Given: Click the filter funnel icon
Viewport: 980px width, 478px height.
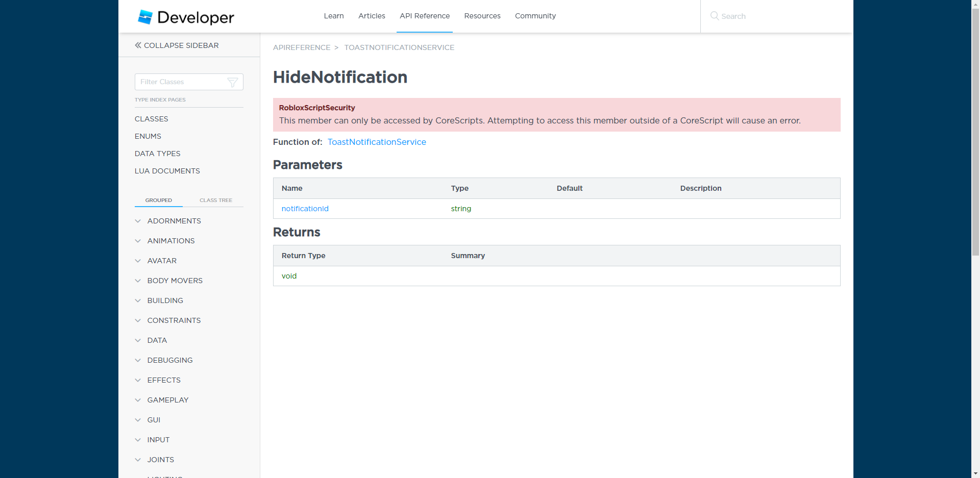Looking at the screenshot, I should point(233,82).
